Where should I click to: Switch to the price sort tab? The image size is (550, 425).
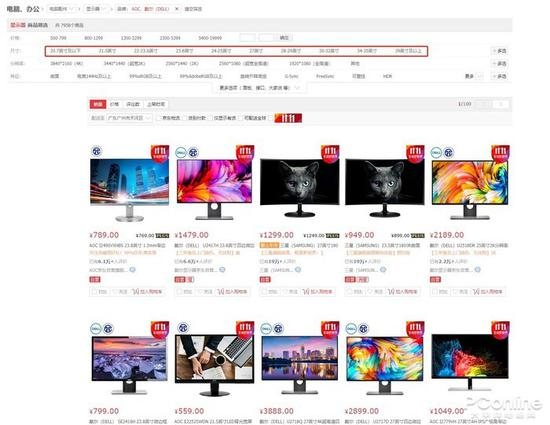[x=114, y=104]
